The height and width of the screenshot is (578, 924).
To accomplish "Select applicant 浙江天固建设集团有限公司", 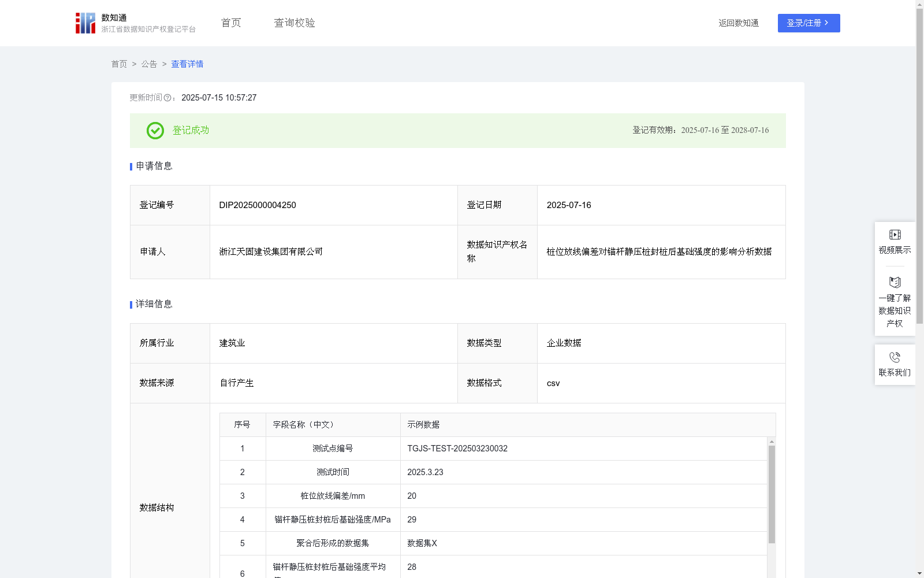I will (271, 252).
